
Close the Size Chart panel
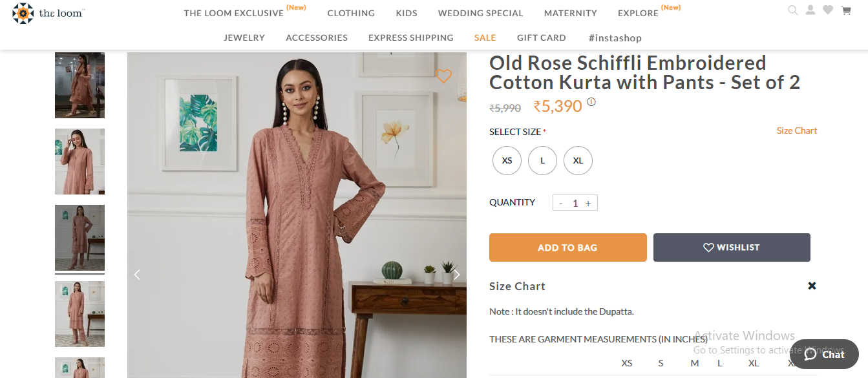pos(812,286)
